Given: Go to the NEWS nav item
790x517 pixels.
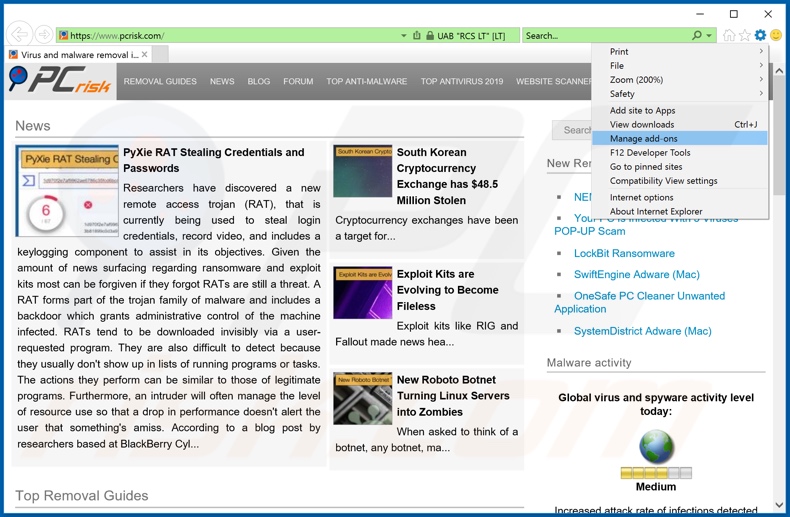Looking at the screenshot, I should click(222, 81).
